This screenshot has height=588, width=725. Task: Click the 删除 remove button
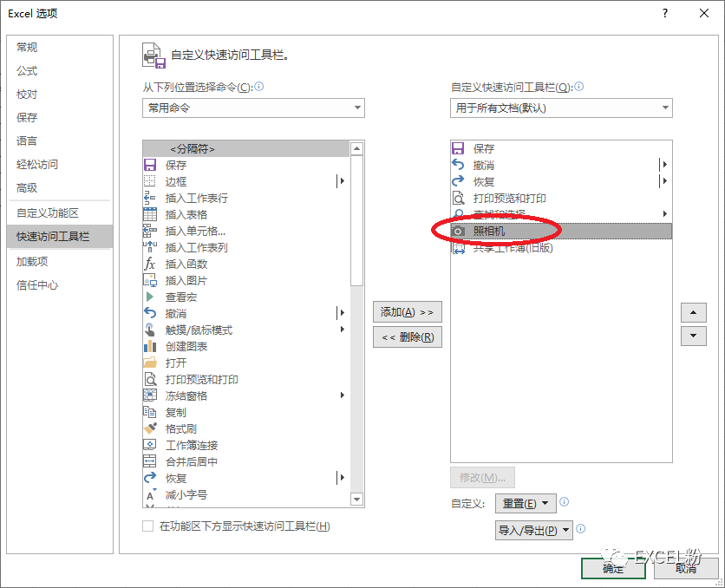(x=408, y=337)
